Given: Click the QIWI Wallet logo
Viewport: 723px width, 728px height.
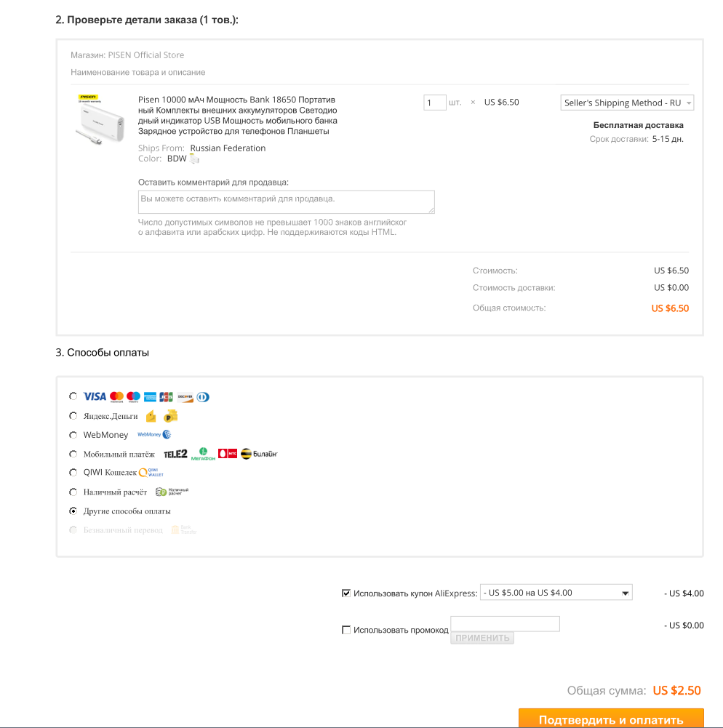Looking at the screenshot, I should (x=151, y=473).
